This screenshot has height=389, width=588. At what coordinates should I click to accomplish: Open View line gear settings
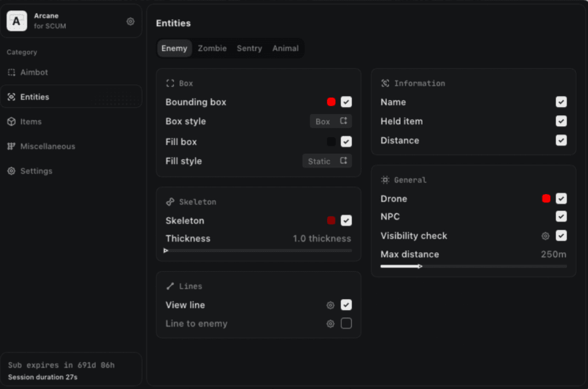tap(330, 305)
